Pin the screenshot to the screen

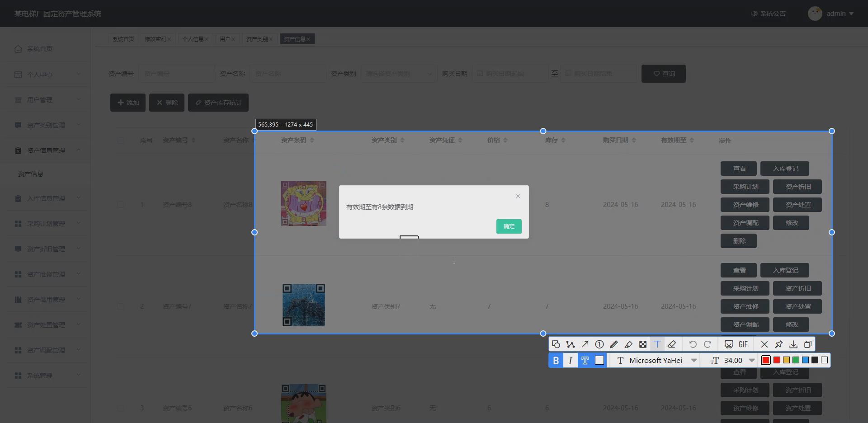(778, 344)
